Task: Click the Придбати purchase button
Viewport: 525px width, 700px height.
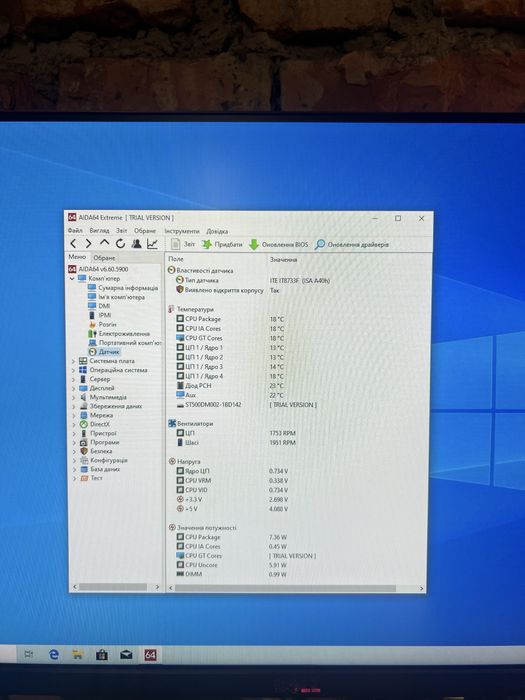Action: pyautogui.click(x=222, y=244)
